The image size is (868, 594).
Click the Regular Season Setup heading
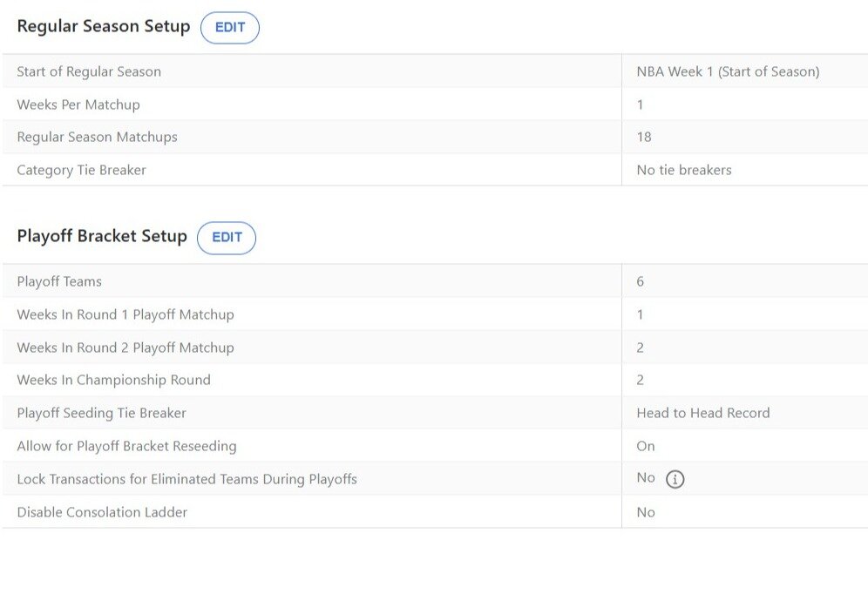click(104, 26)
